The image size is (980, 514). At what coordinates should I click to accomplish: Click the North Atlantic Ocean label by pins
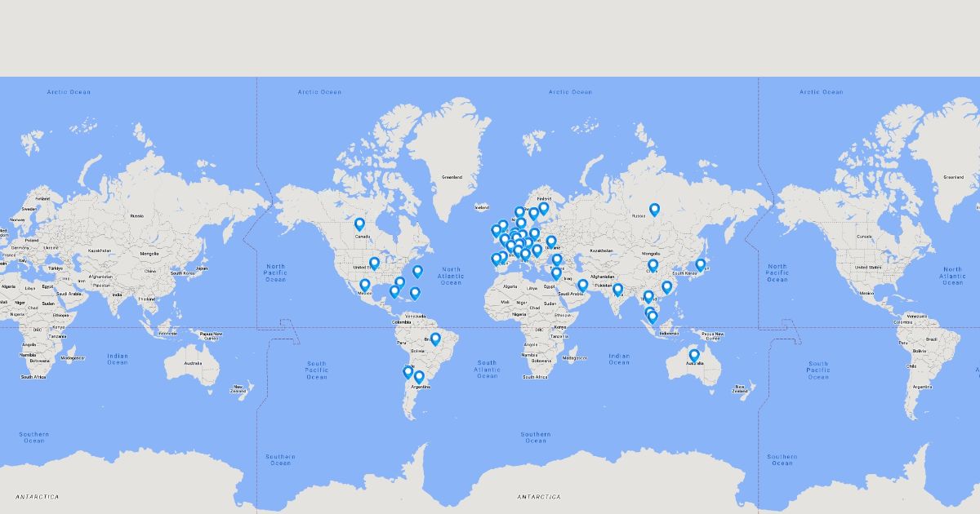tap(451, 276)
